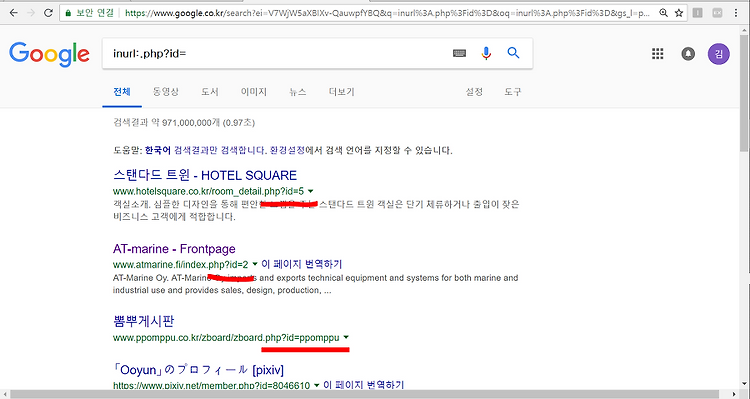The image size is (750, 399).
Task: Click the green secure-connection lock icon
Action: coord(68,13)
